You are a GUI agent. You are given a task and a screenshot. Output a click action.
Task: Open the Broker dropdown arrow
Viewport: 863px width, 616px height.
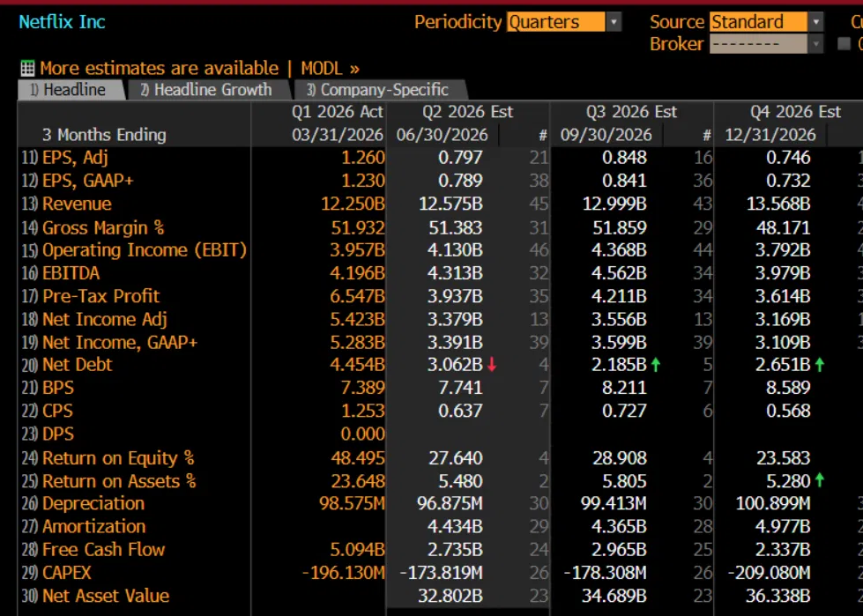click(x=815, y=43)
